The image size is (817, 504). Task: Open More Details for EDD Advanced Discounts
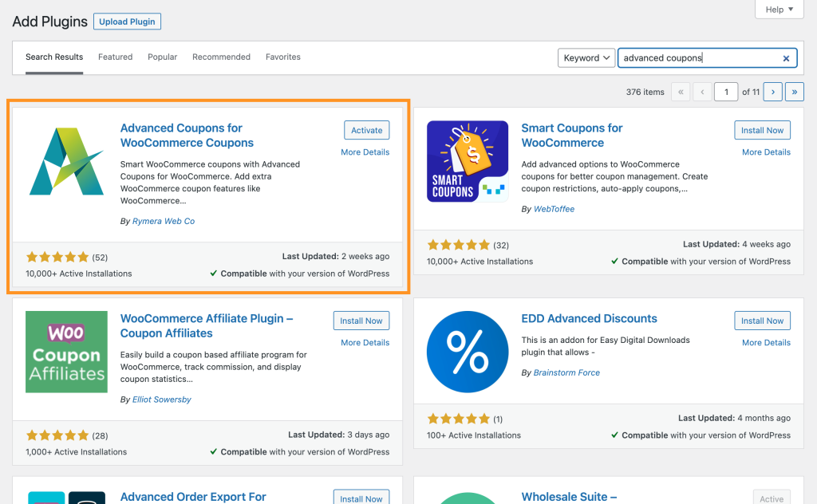(x=766, y=343)
